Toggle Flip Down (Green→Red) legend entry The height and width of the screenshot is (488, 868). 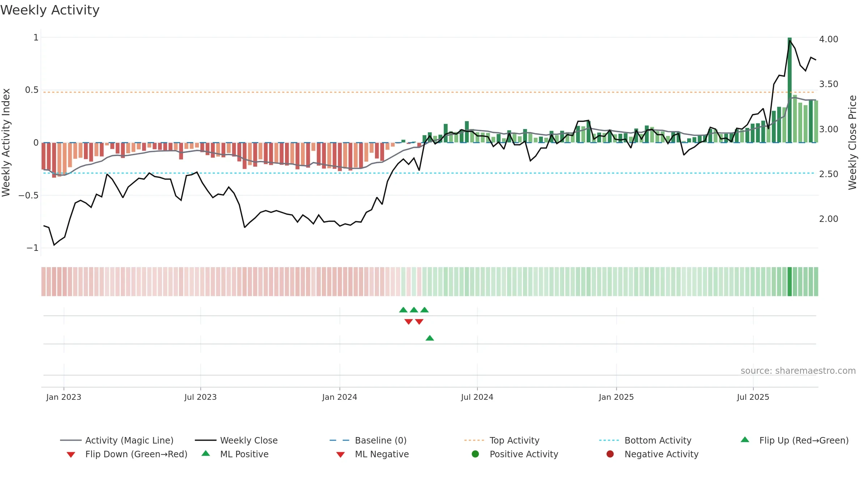[x=127, y=454]
